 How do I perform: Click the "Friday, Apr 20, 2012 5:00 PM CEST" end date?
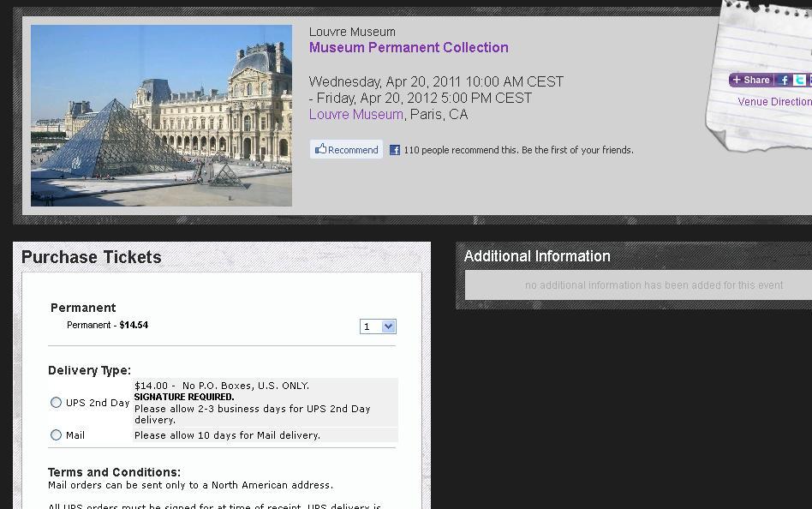click(424, 98)
